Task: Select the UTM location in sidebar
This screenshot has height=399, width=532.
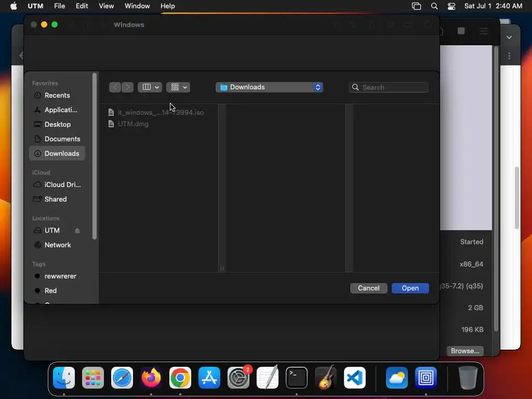Action: tap(52, 230)
